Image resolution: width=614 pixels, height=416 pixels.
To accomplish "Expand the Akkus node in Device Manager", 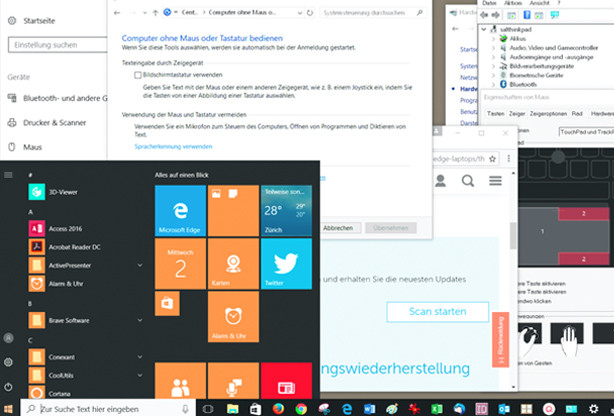I will (x=493, y=39).
